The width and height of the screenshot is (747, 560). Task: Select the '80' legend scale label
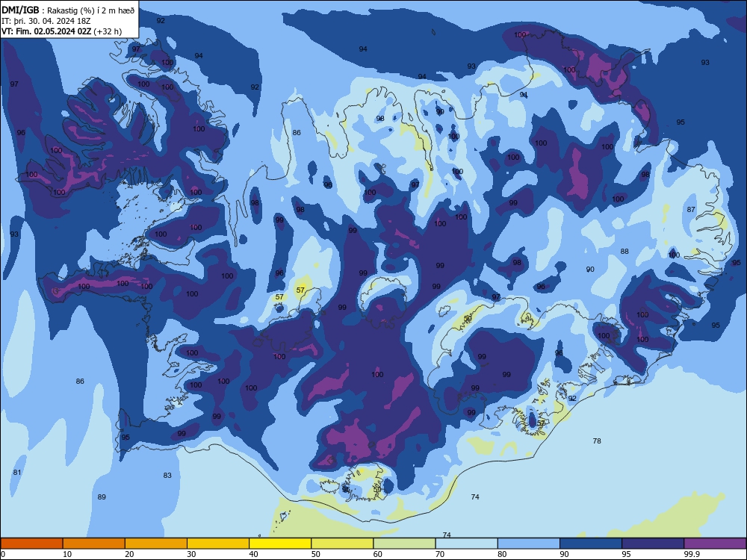pyautogui.click(x=502, y=554)
